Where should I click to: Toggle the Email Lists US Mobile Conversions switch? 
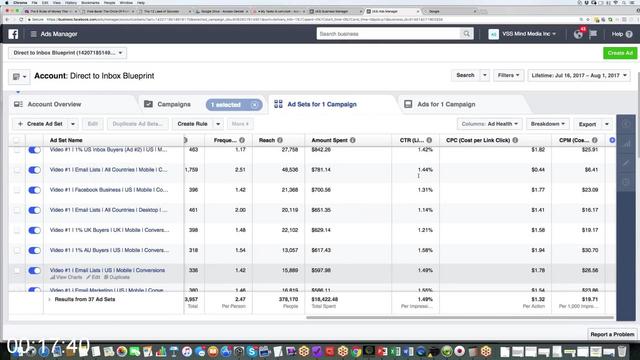34,270
